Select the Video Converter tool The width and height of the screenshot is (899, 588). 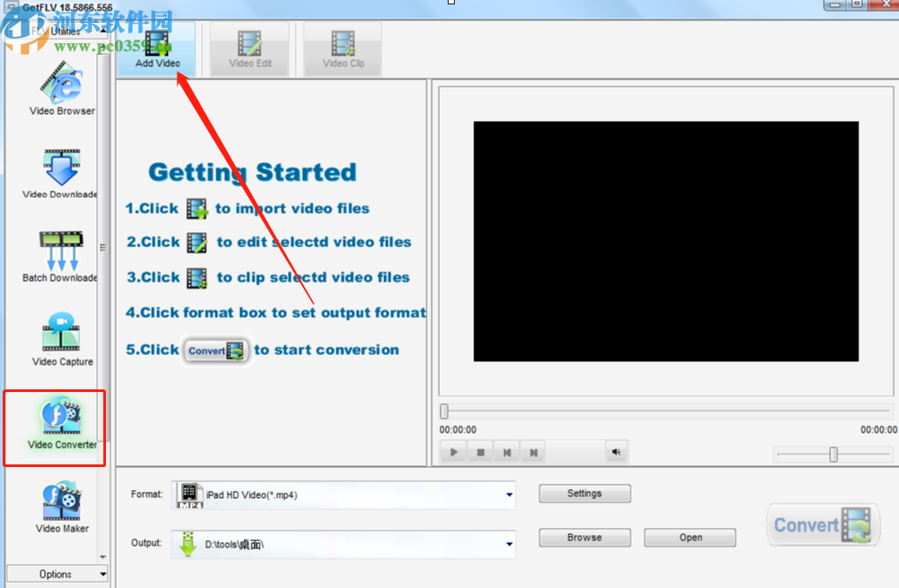click(x=62, y=423)
